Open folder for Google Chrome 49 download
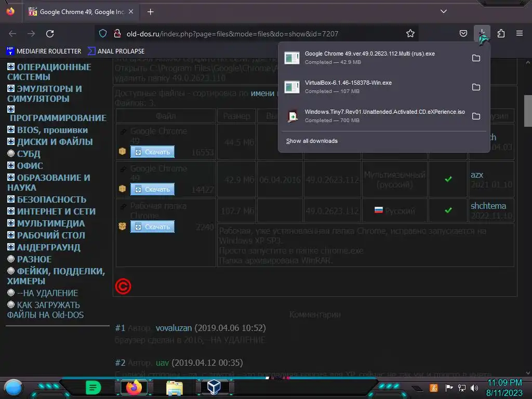532x399 pixels. (476, 58)
